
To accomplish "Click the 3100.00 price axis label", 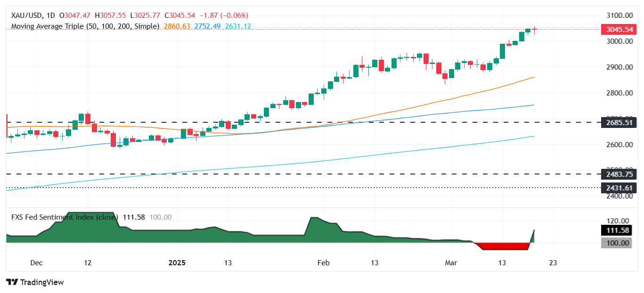I will [617, 16].
